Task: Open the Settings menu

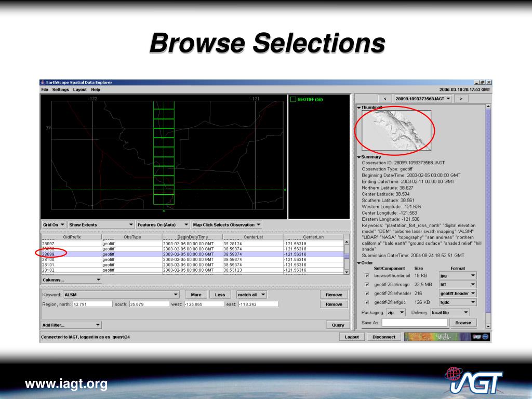Action: 60,89
